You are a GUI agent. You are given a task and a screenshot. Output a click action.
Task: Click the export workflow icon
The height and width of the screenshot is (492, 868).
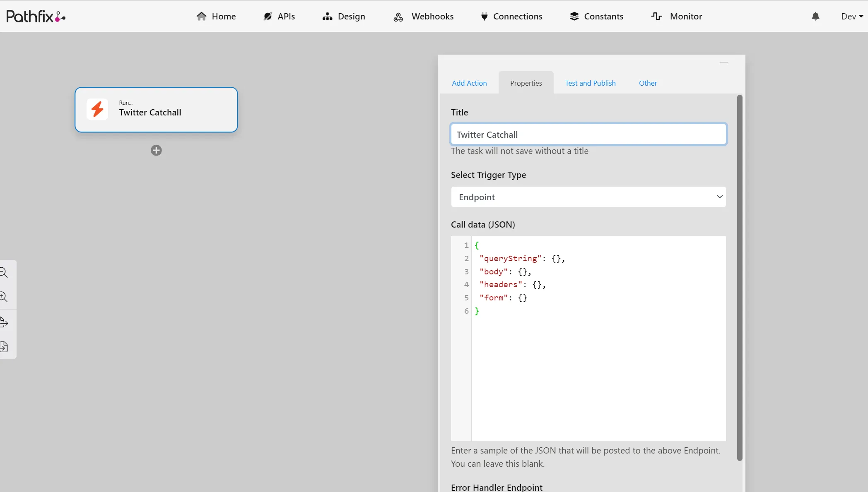pyautogui.click(x=4, y=322)
